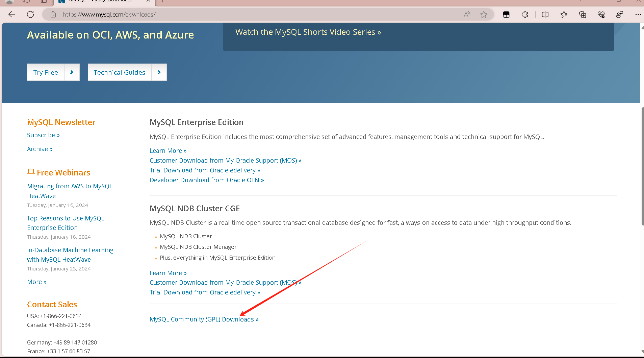Image resolution: width=644 pixels, height=358 pixels.
Task: Open Browser essentials heart icon
Action: [601, 14]
